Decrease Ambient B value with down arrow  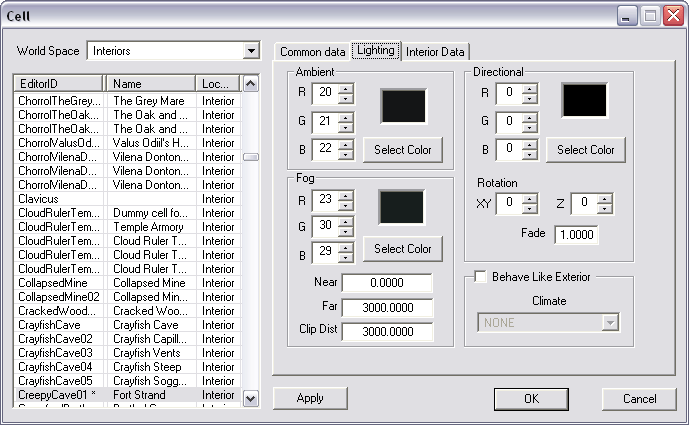click(x=346, y=155)
